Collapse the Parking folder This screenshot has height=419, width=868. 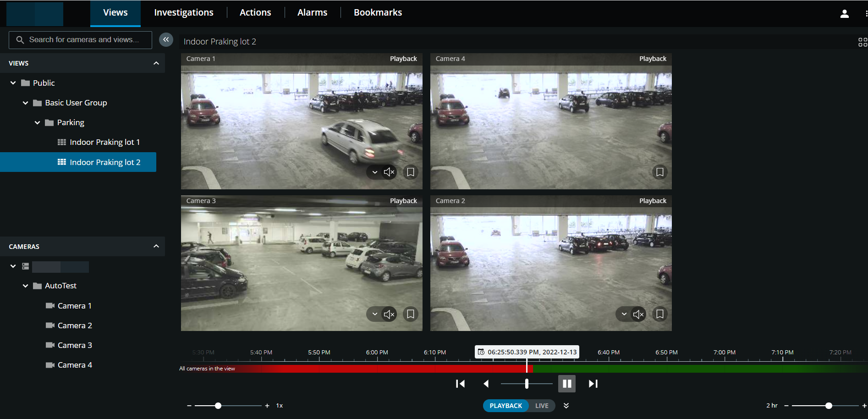(x=37, y=122)
